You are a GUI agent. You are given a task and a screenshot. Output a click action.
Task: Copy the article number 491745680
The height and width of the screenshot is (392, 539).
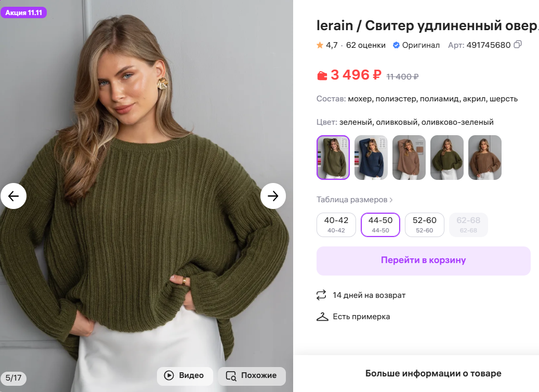(518, 45)
